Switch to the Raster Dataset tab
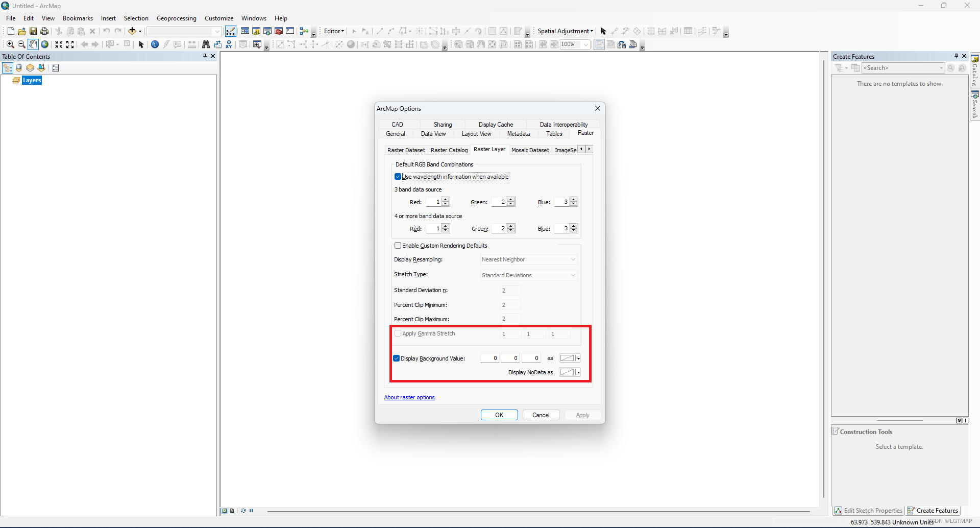The width and height of the screenshot is (980, 528). point(406,150)
